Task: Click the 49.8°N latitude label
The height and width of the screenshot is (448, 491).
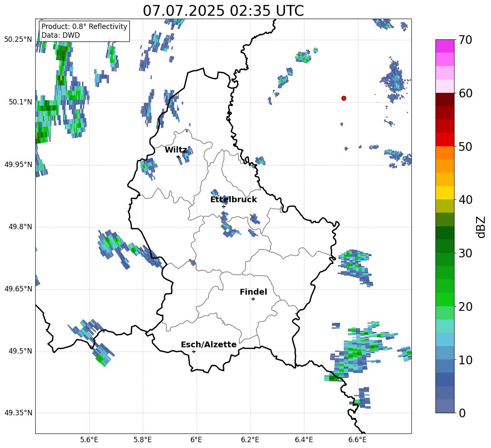Action: point(20,227)
